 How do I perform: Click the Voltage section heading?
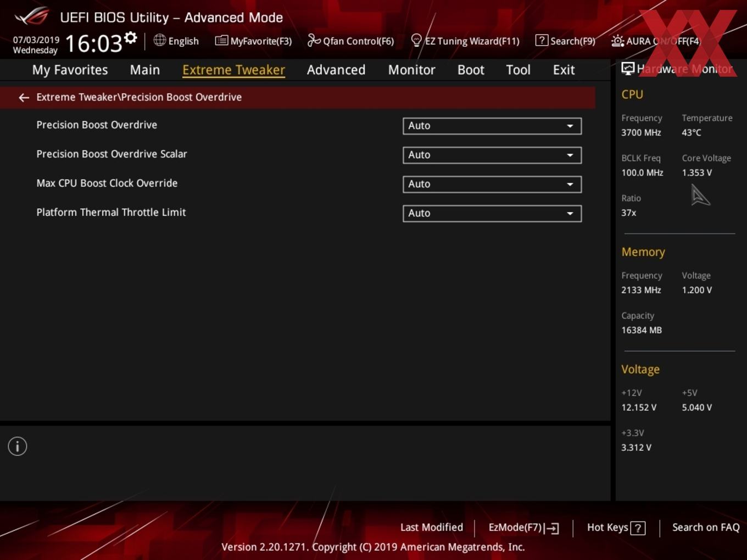pos(640,369)
